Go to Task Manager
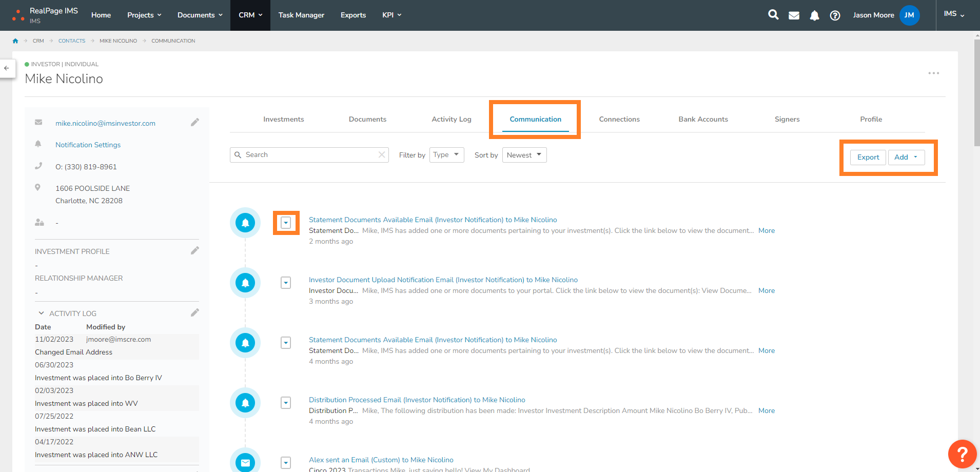980x472 pixels. (x=301, y=15)
